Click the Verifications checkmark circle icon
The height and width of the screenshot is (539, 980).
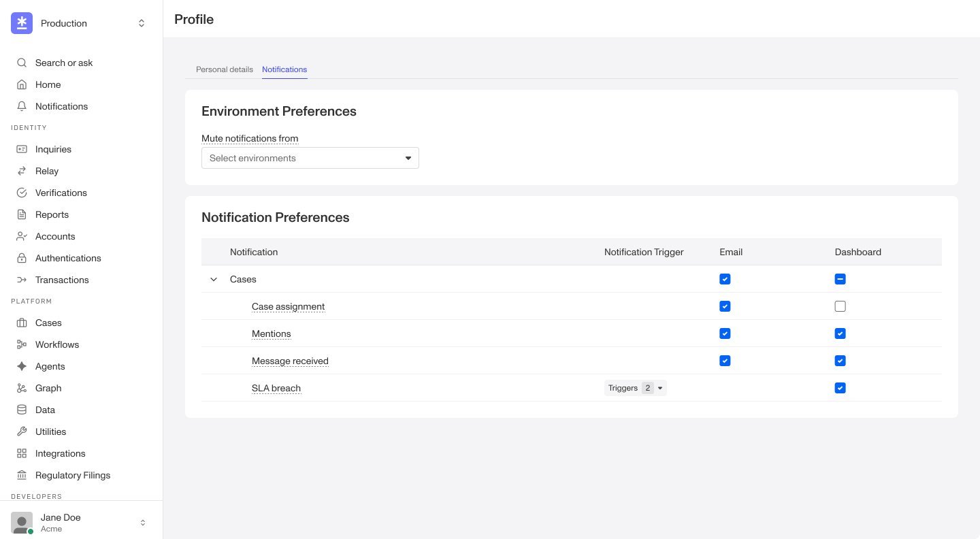pos(22,193)
